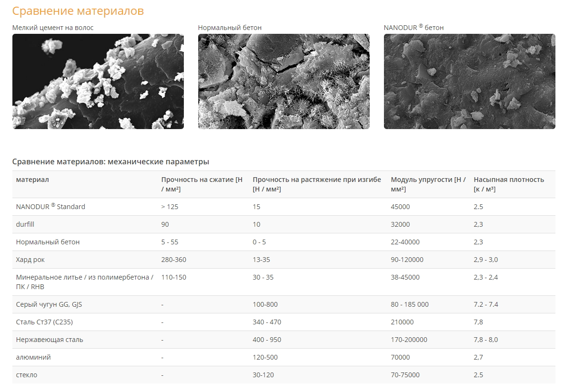Select row label 'NANODUR ® Standard'
564x392 pixels.
tap(50, 206)
